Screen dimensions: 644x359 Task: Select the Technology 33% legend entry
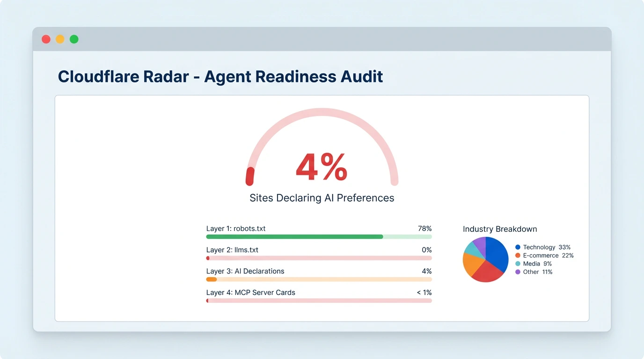coord(547,247)
